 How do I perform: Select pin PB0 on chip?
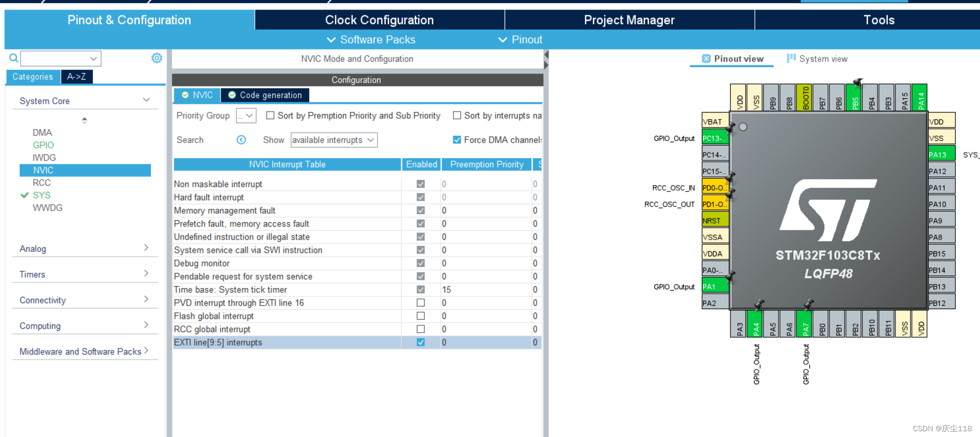tap(822, 324)
